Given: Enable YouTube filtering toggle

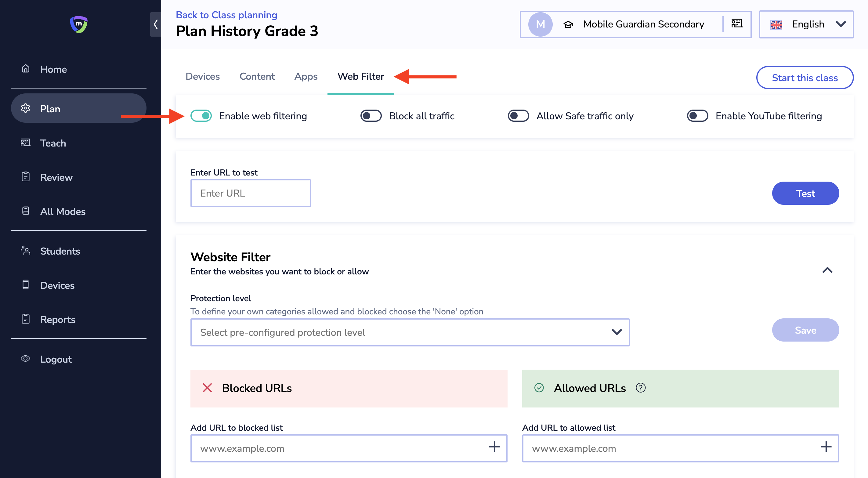Looking at the screenshot, I should click(697, 116).
